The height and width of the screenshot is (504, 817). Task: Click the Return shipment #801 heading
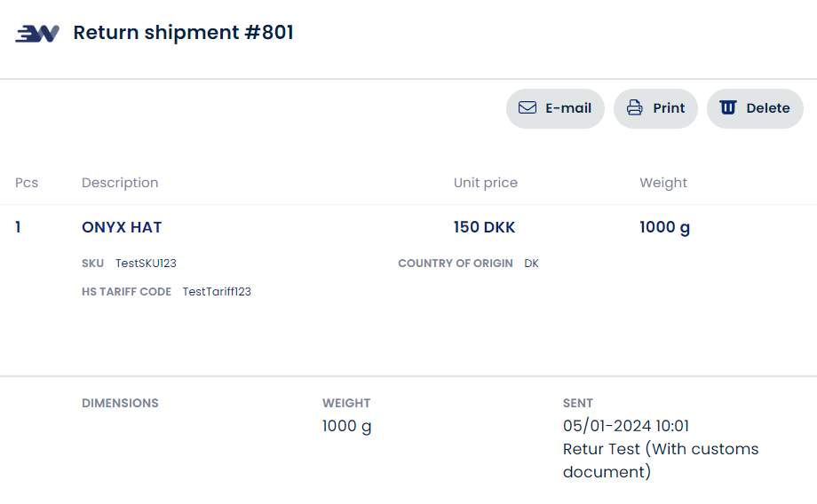tap(183, 33)
